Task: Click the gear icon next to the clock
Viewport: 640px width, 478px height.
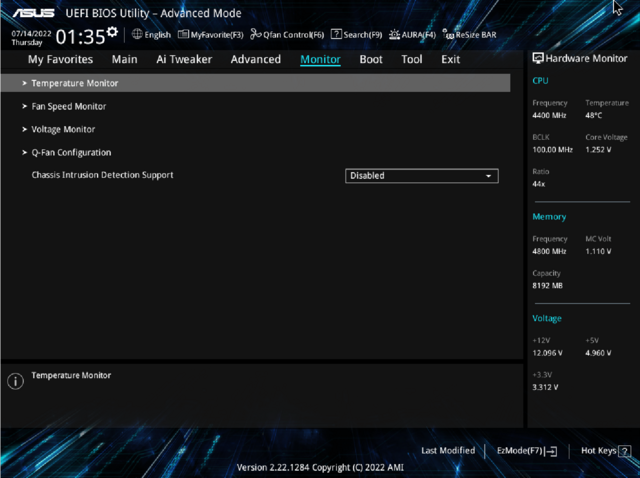Action: click(112, 33)
